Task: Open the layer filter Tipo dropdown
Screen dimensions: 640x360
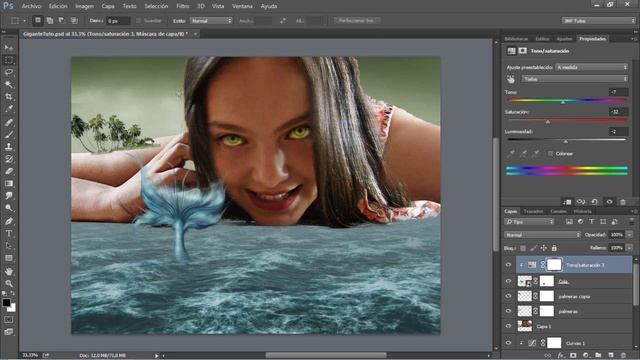Action: tap(529, 222)
